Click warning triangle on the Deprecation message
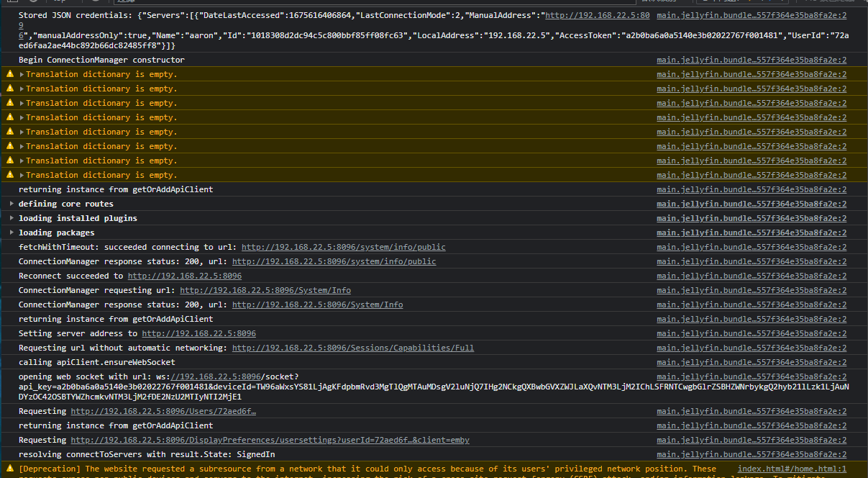Screen dimensions: 868x478 click(x=9, y=468)
